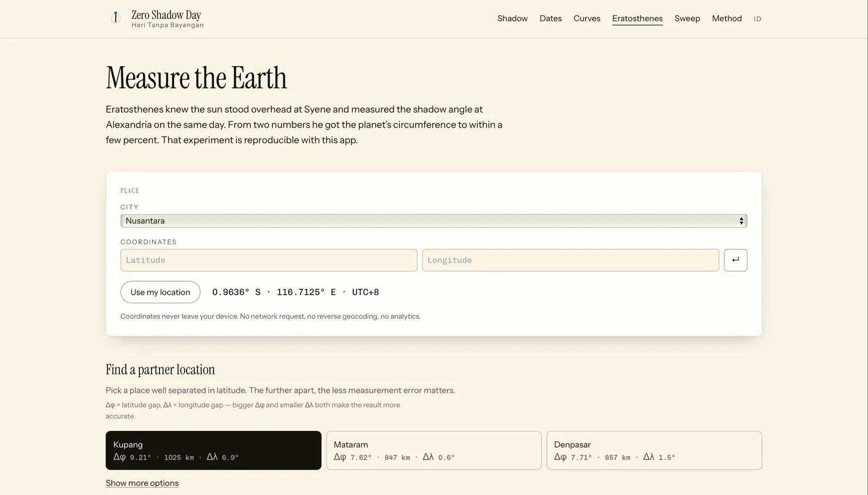Click the Zero Shadow Day gnomon logo icon
This screenshot has width=868, height=495.
(116, 18)
